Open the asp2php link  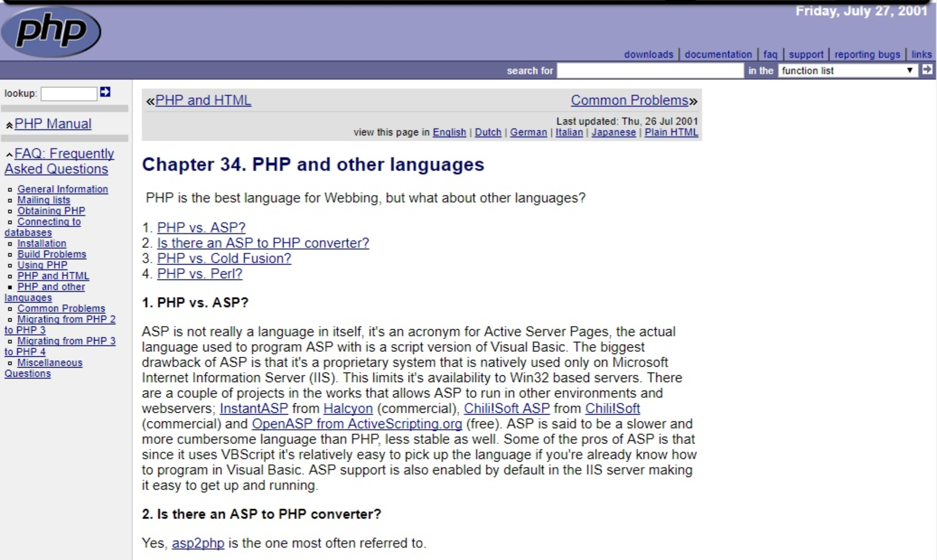tap(198, 543)
